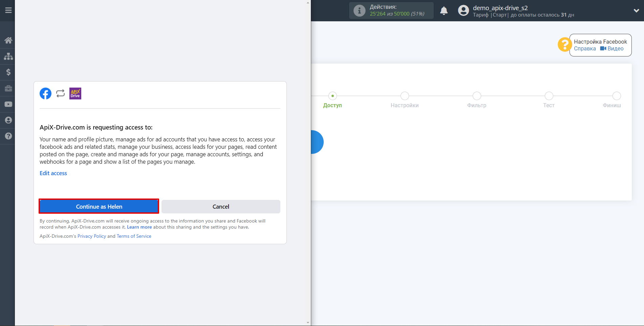
Task: Open the Edit access link
Action: 53,173
